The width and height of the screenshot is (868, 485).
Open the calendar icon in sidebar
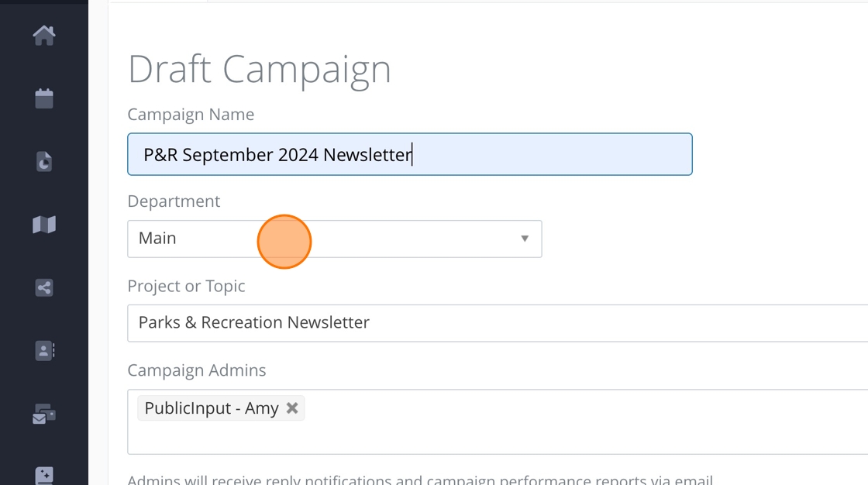pyautogui.click(x=44, y=98)
